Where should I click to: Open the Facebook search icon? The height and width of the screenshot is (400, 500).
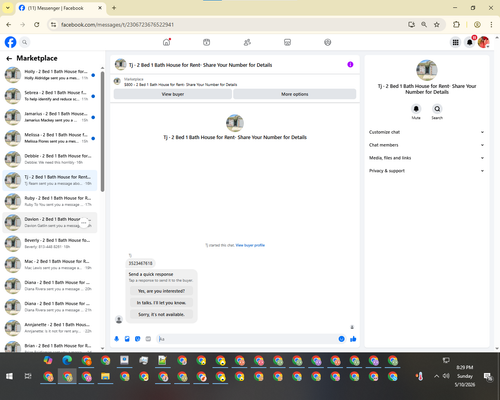pos(24,42)
